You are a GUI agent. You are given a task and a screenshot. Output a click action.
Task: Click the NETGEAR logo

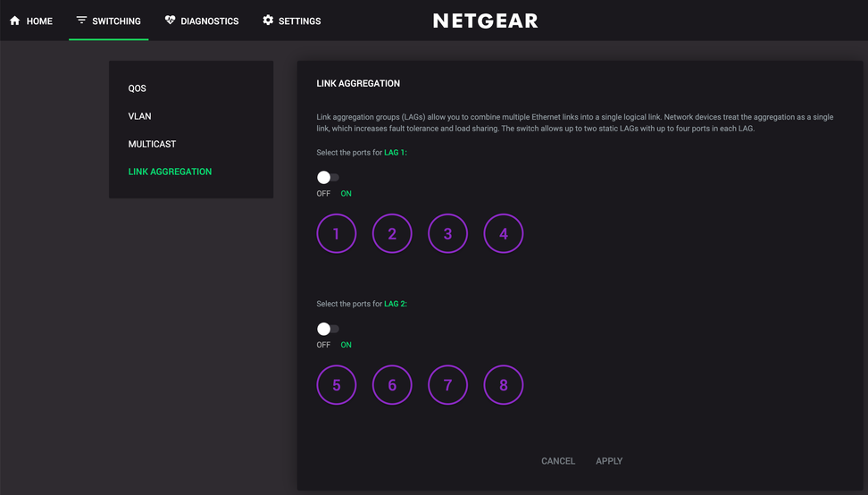click(486, 21)
